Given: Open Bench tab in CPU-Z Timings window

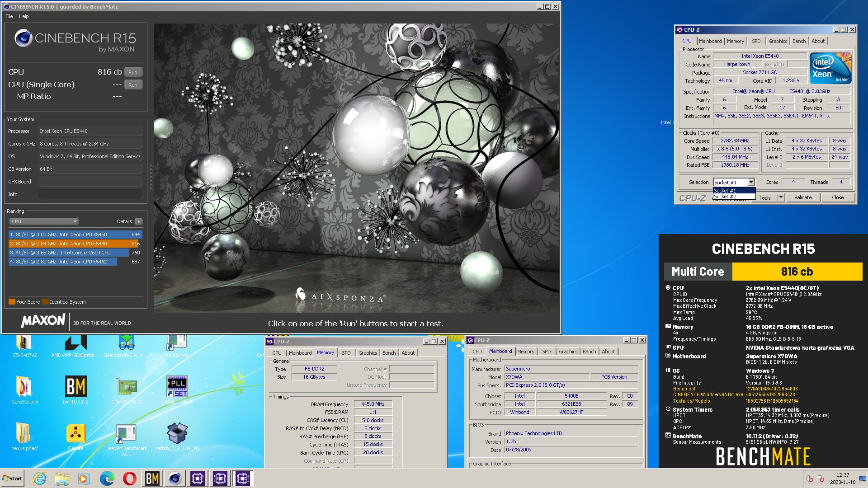Looking at the screenshot, I should pyautogui.click(x=389, y=353).
